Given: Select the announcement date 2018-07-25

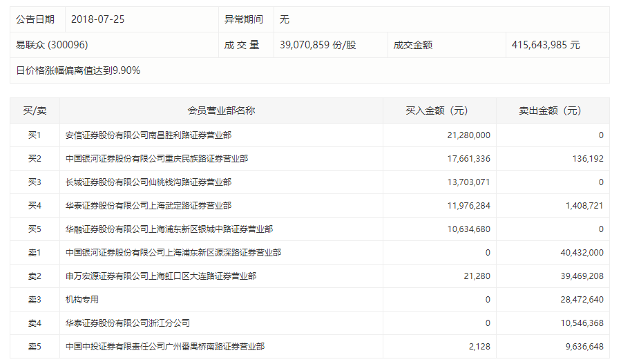Looking at the screenshot, I should 97,19.
